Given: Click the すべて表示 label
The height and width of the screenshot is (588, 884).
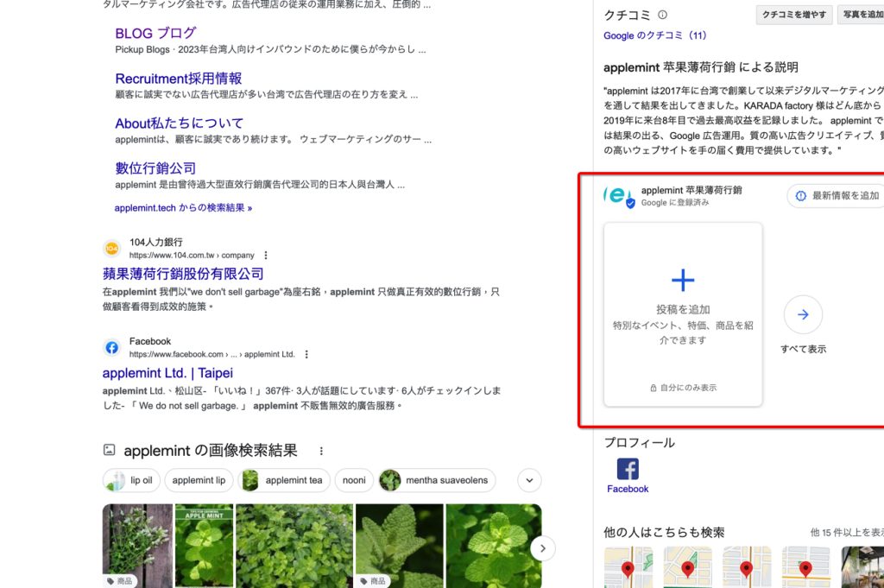Looking at the screenshot, I should tap(803, 349).
